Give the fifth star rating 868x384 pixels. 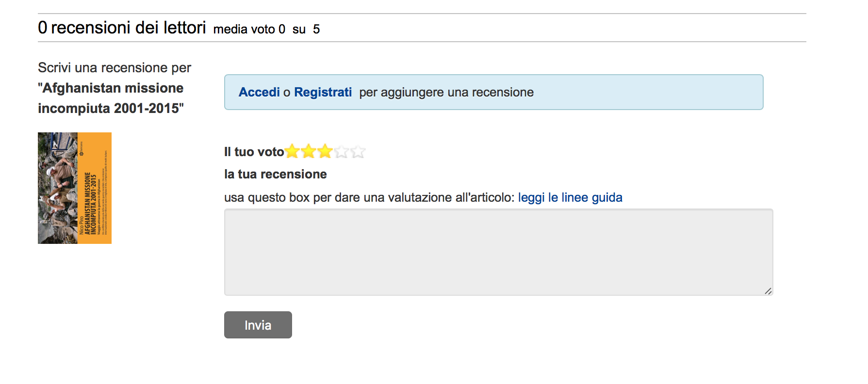coord(358,152)
